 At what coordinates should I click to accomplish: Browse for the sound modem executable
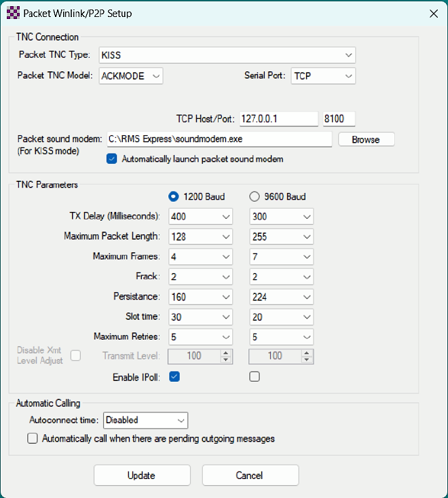pos(366,139)
